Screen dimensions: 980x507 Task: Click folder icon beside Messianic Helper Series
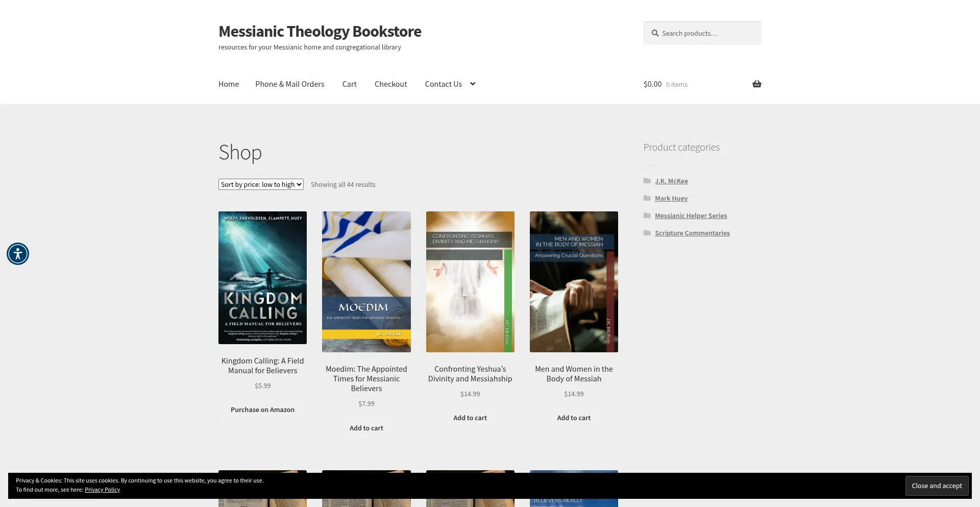647,215
